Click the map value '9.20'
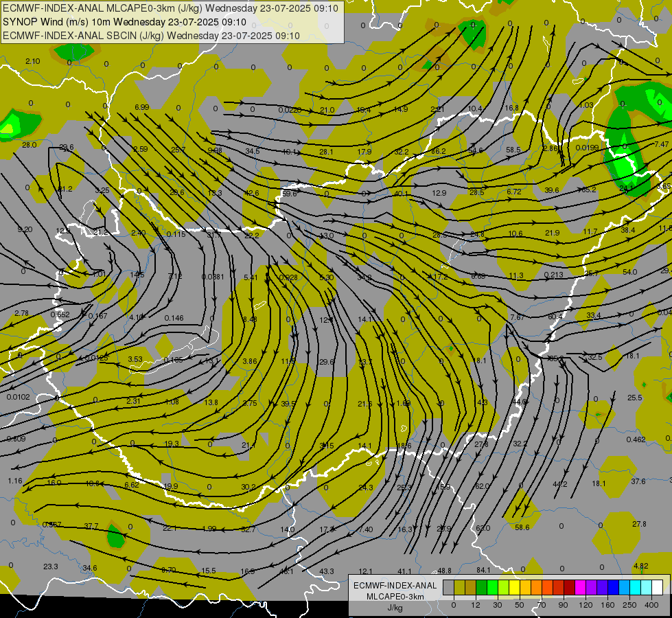Viewport: 672px width, 618px height. coord(25,229)
